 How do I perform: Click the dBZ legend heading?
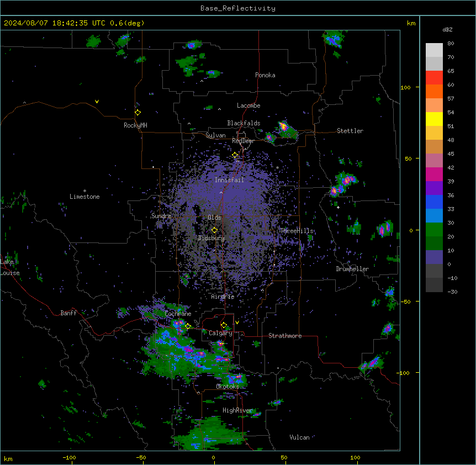[x=447, y=30]
